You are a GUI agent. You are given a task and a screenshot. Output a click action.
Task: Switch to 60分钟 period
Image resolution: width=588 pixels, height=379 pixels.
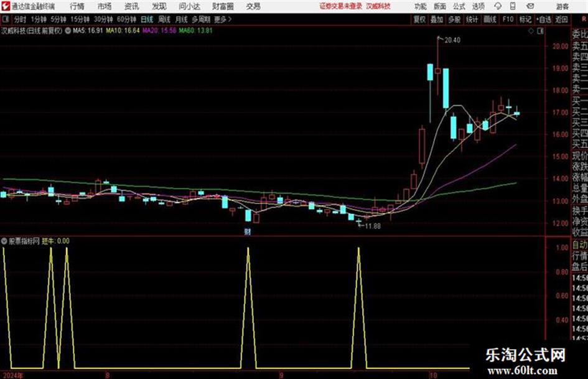tap(127, 19)
